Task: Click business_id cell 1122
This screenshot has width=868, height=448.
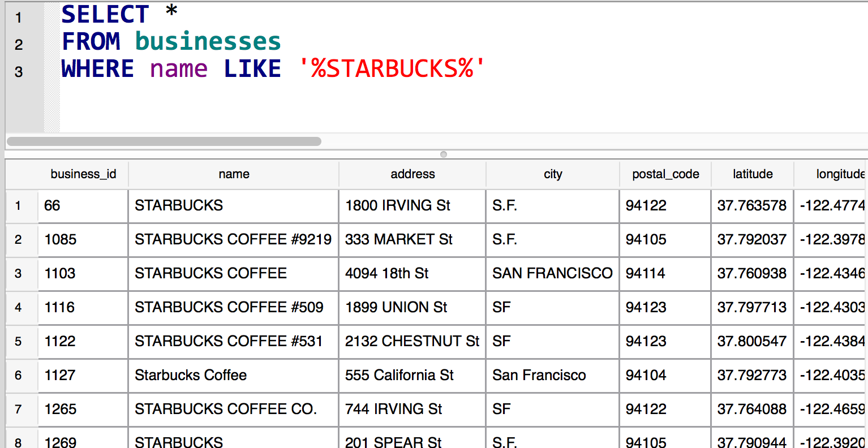Action: pos(83,342)
